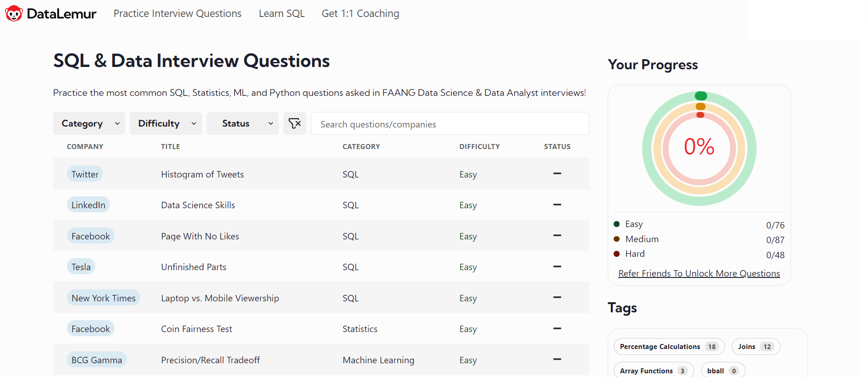Viewport: 868px width, 377px height.
Task: Filter by bball tag
Action: click(x=723, y=371)
